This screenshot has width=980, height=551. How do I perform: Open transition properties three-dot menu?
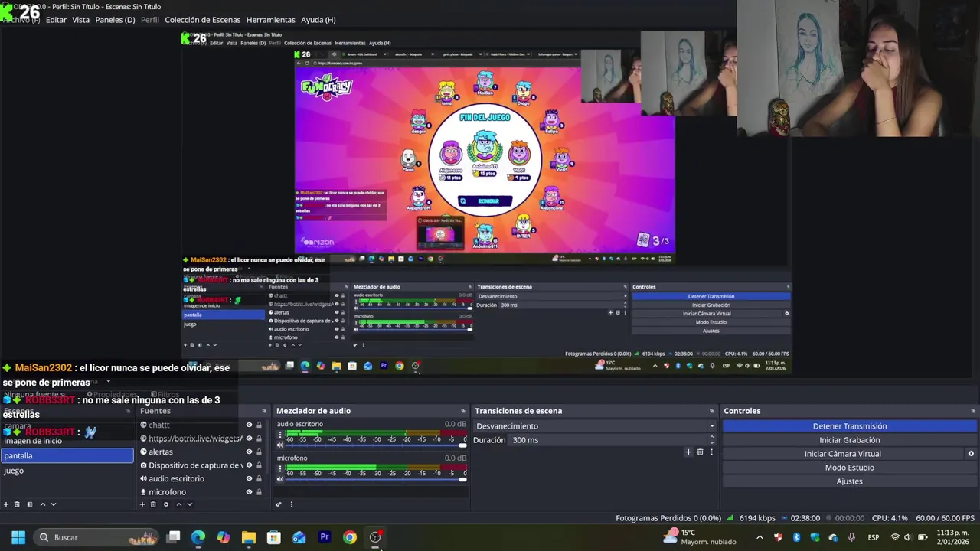point(711,452)
